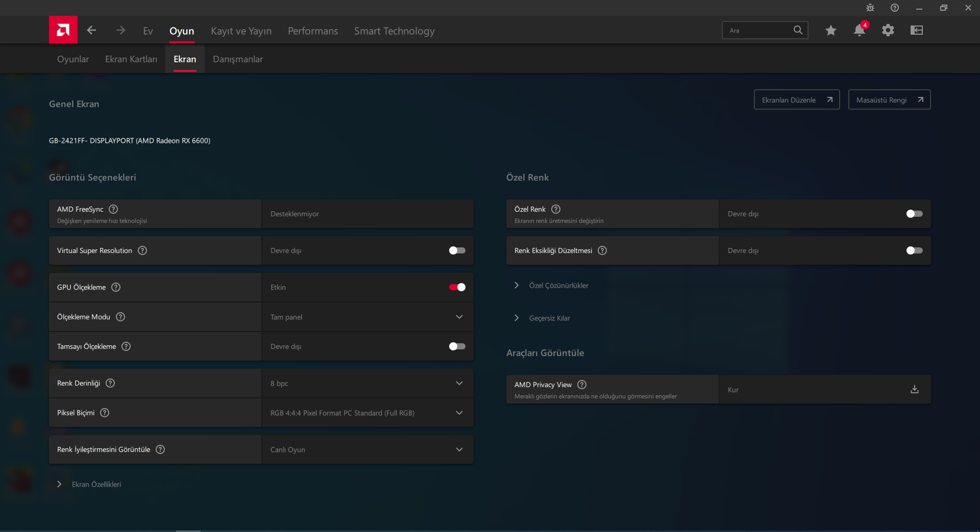Open favorites star icon
The width and height of the screenshot is (980, 532).
click(x=831, y=31)
